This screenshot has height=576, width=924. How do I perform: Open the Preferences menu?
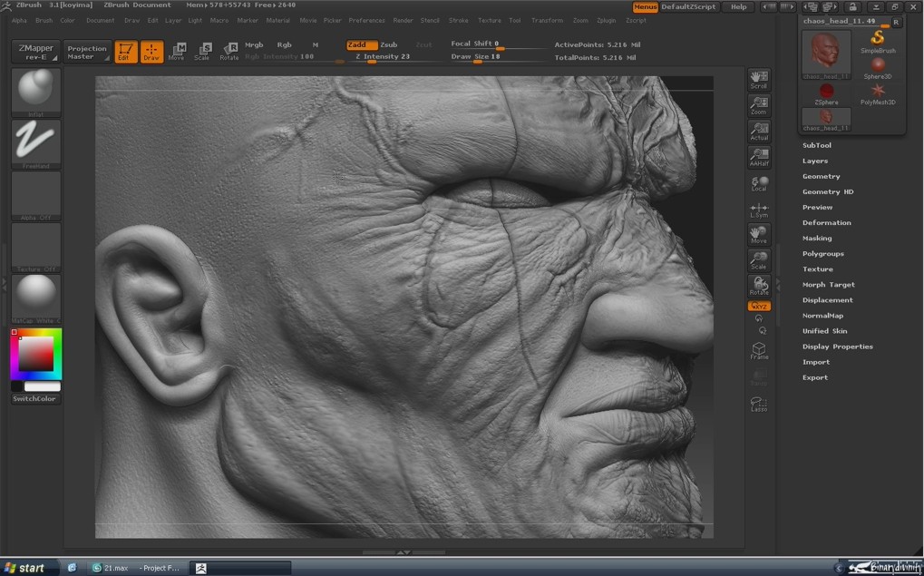pos(366,21)
